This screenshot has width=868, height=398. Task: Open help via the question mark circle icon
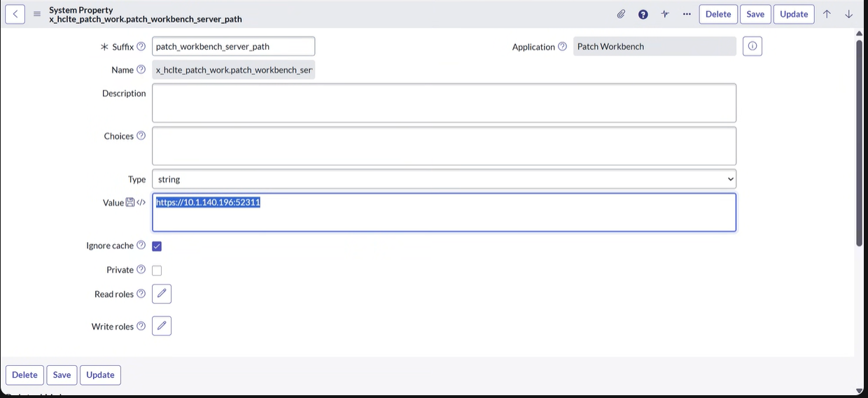(x=643, y=14)
